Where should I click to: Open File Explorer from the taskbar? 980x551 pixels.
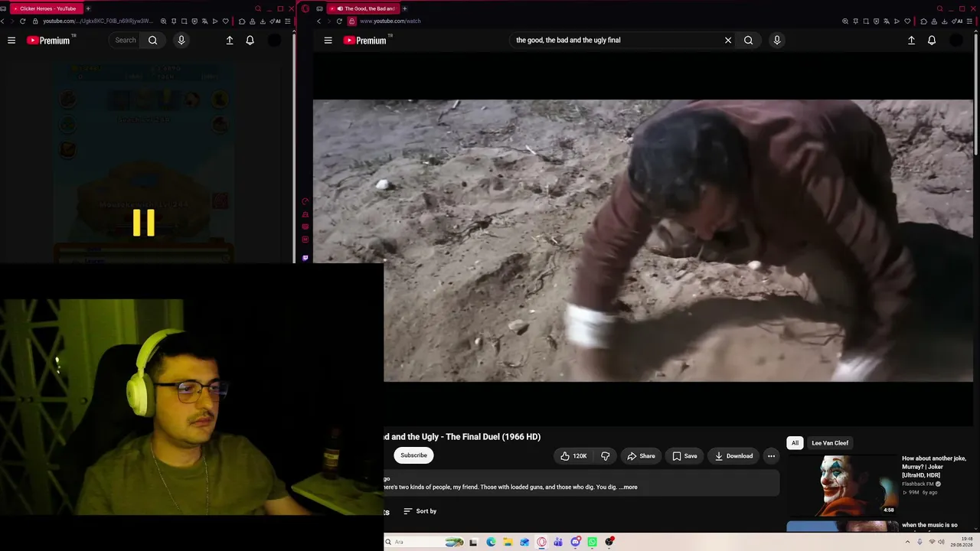coord(508,542)
